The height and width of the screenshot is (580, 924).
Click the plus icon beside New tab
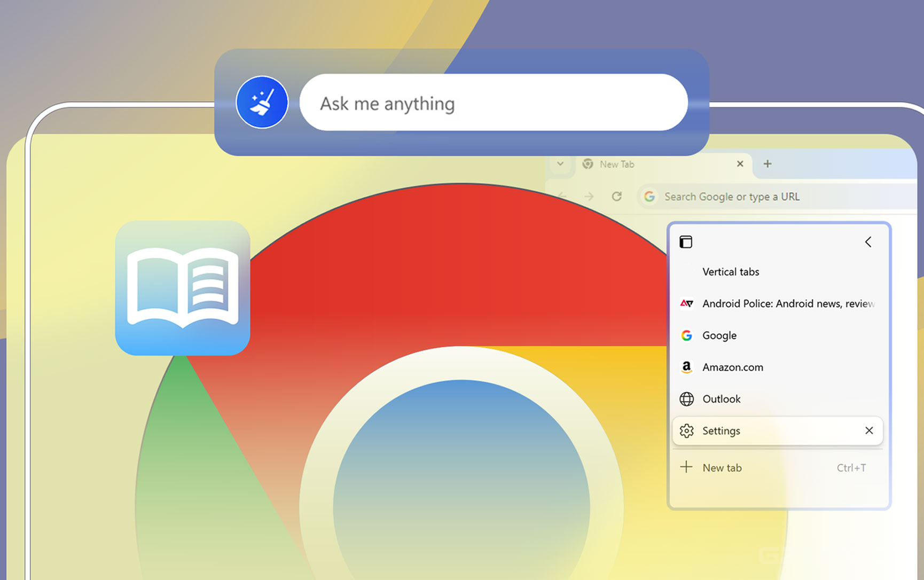(686, 467)
